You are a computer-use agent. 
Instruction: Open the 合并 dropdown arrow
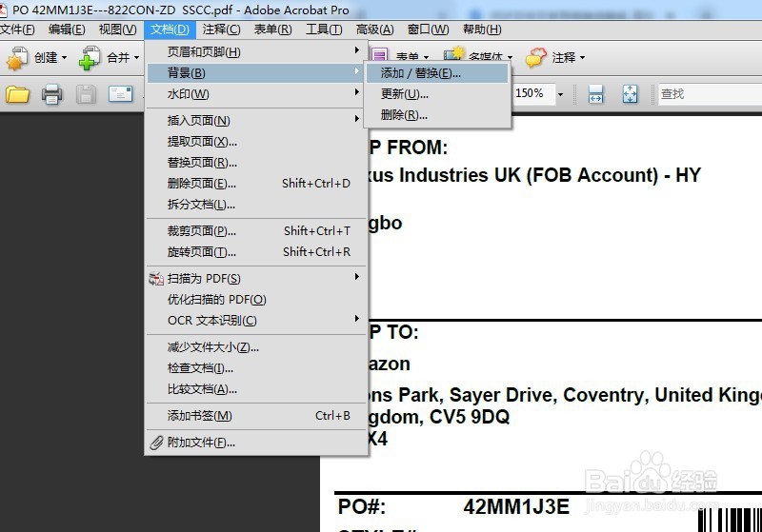point(136,58)
